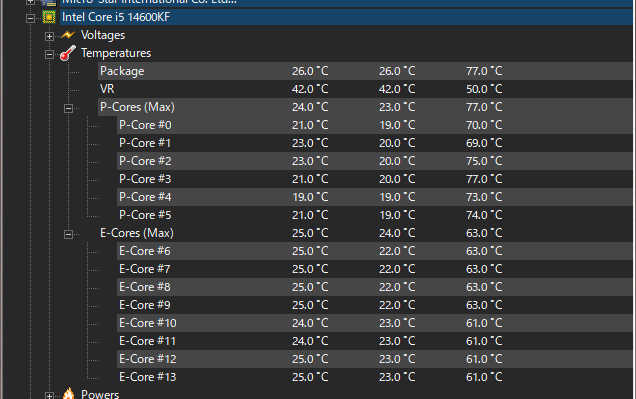Image resolution: width=636 pixels, height=399 pixels.
Task: Collapse the Temperatures section
Action: 49,54
